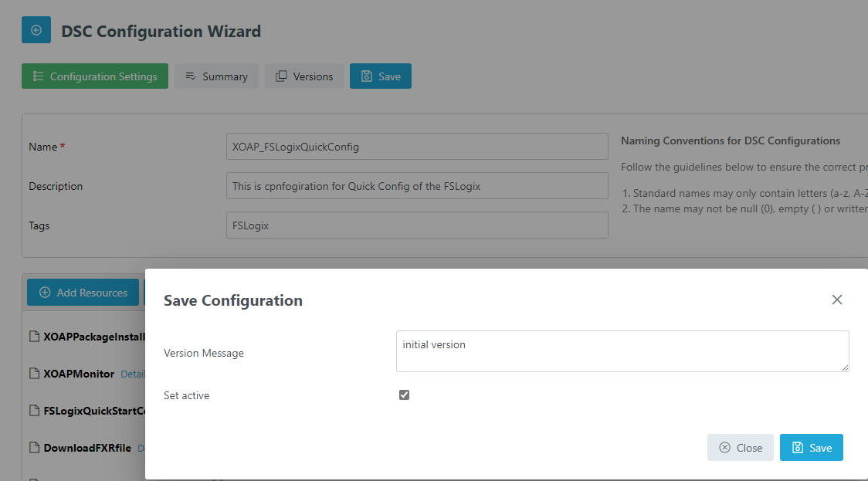
Task: Click inside the Version Message text area
Action: coord(622,351)
